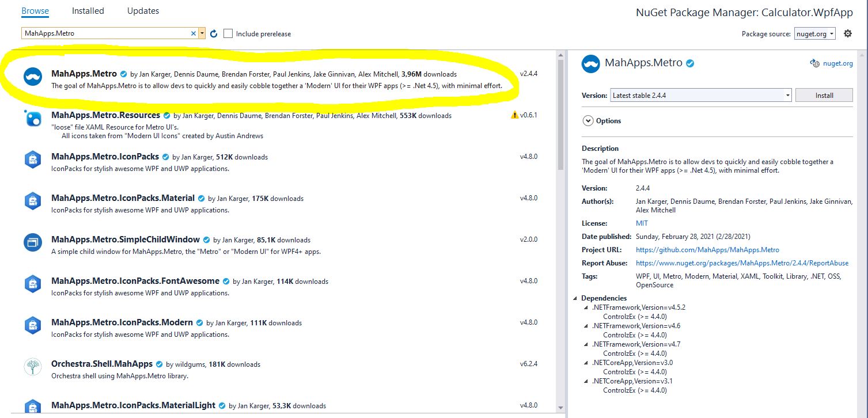
Task: Open the GitHub Project URL link
Action: click(x=707, y=250)
